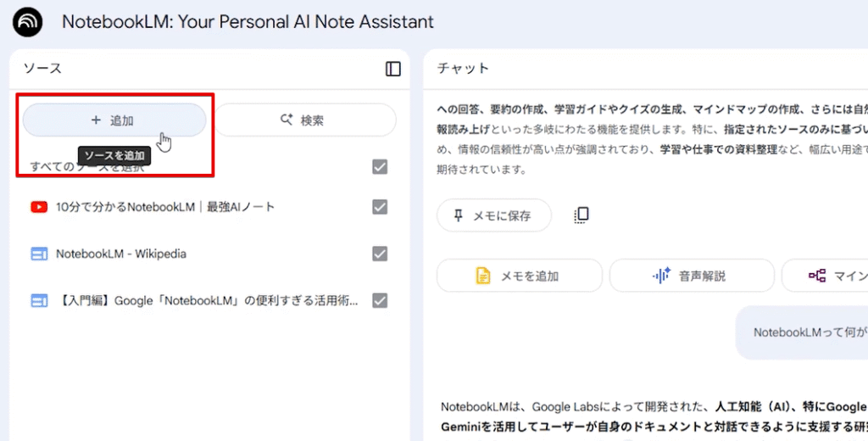868x441 pixels.
Task: Click the NotebookLM logo icon
Action: tap(28, 22)
